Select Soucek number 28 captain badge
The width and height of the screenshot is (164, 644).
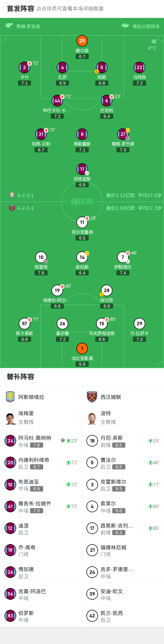[102, 295]
